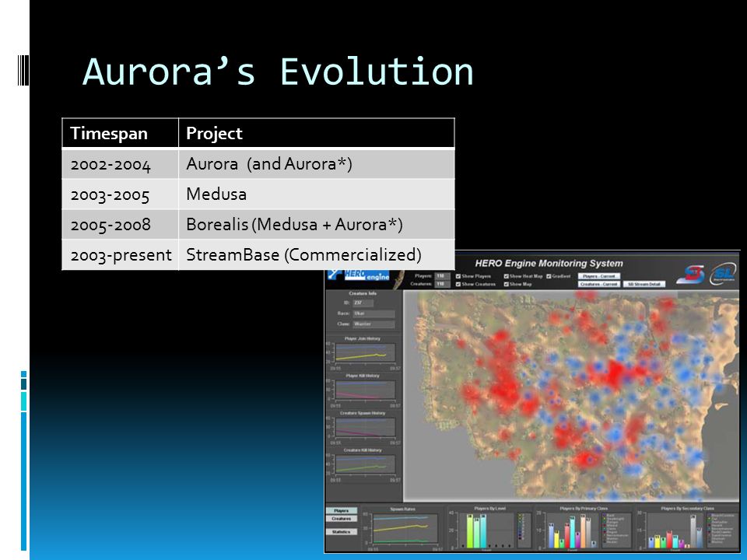Image resolution: width=747 pixels, height=560 pixels.
Task: Click the Race field showing Ukar
Action: click(373, 313)
